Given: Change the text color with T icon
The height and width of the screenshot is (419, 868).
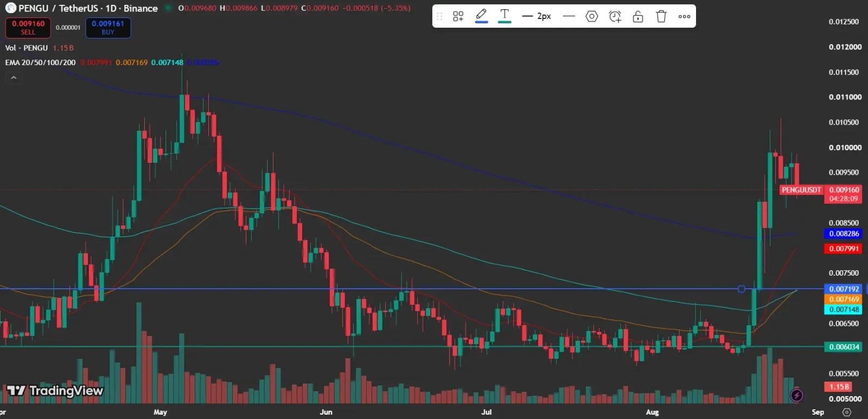Looking at the screenshot, I should pyautogui.click(x=505, y=16).
